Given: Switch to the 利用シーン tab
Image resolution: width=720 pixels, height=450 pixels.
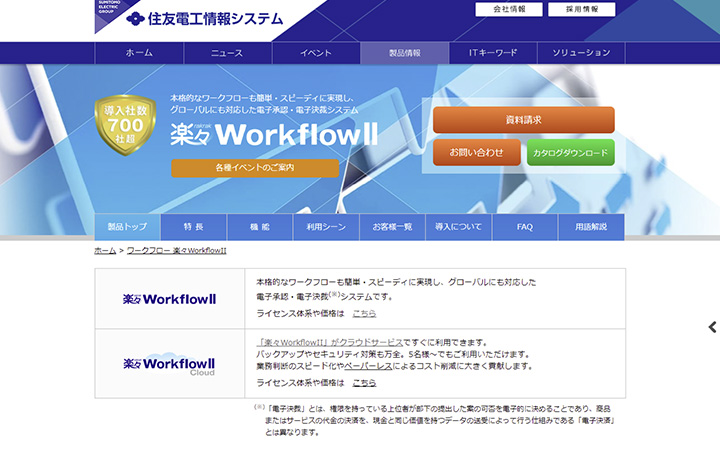Looking at the screenshot, I should [x=326, y=226].
